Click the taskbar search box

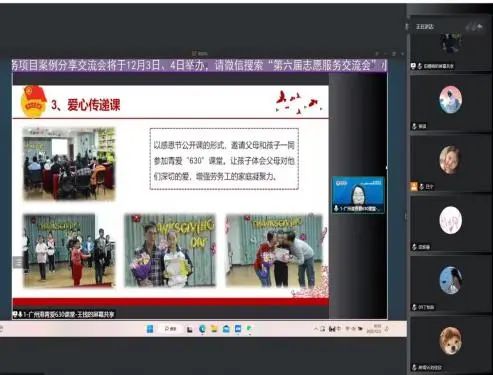click(170, 329)
